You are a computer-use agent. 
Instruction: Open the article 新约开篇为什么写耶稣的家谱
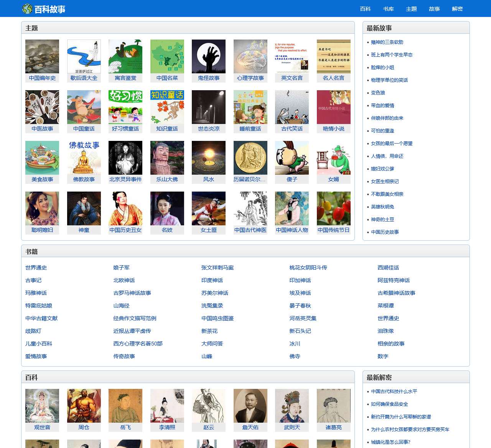[x=401, y=417]
